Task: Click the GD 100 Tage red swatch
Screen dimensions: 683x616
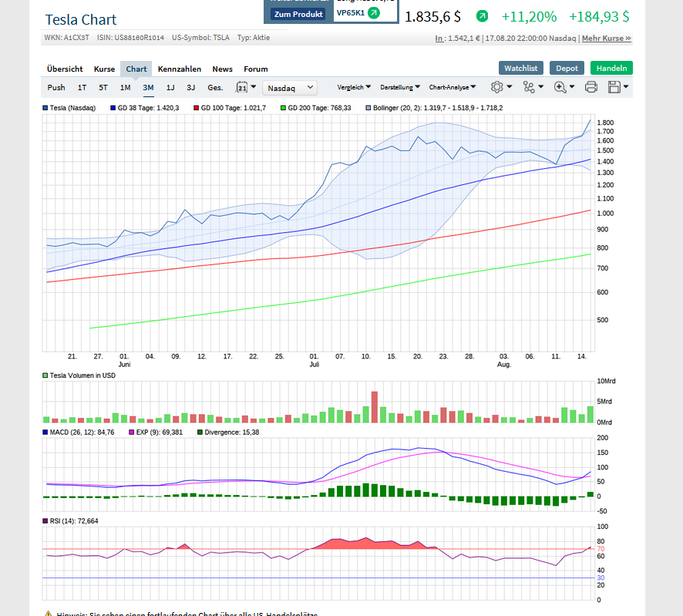Action: coord(196,108)
